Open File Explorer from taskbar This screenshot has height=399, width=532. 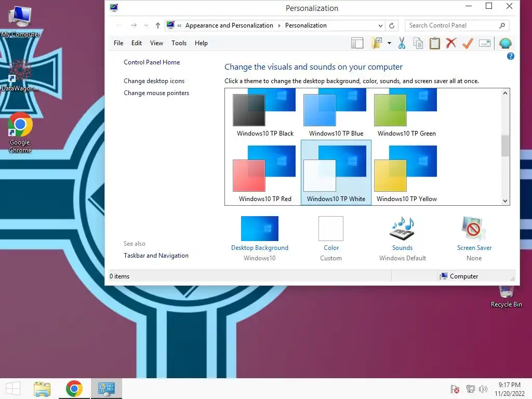tap(42, 389)
